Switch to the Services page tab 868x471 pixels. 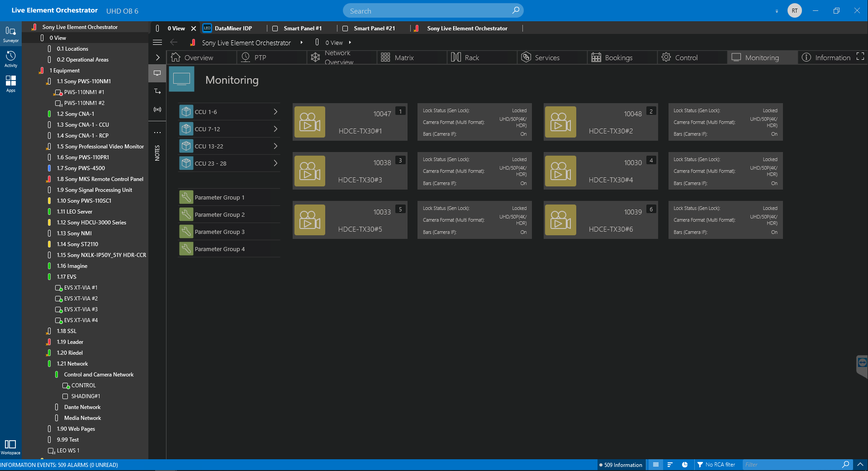[552, 57]
